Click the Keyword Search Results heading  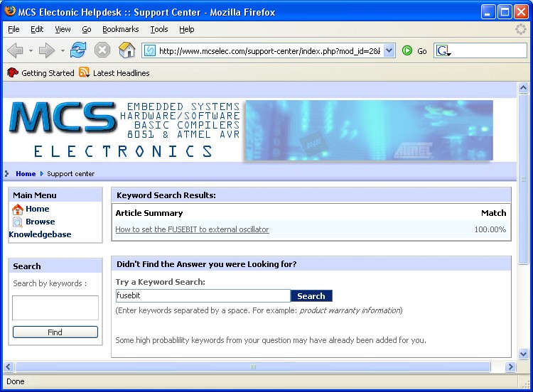click(x=166, y=195)
